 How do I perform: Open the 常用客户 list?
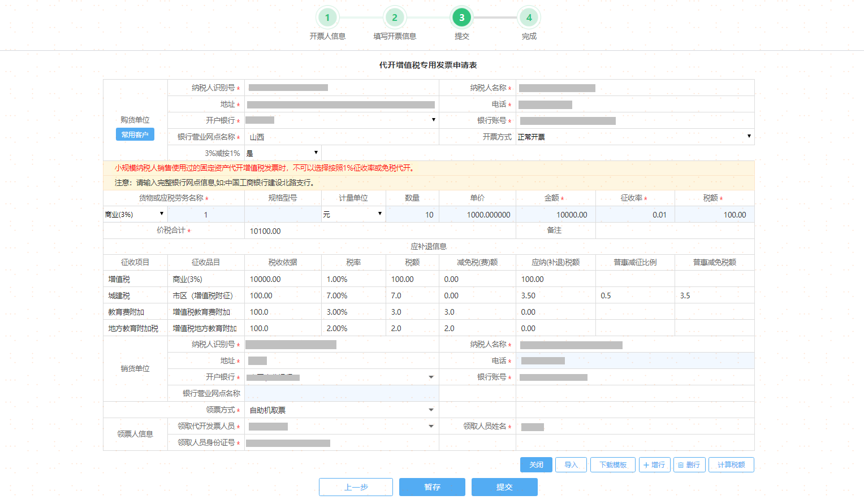(135, 134)
